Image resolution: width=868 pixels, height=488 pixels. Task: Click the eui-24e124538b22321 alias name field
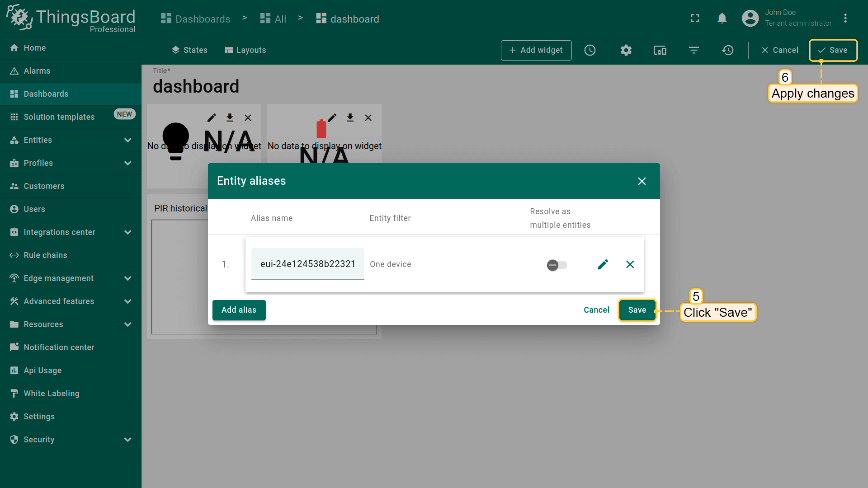click(x=307, y=264)
